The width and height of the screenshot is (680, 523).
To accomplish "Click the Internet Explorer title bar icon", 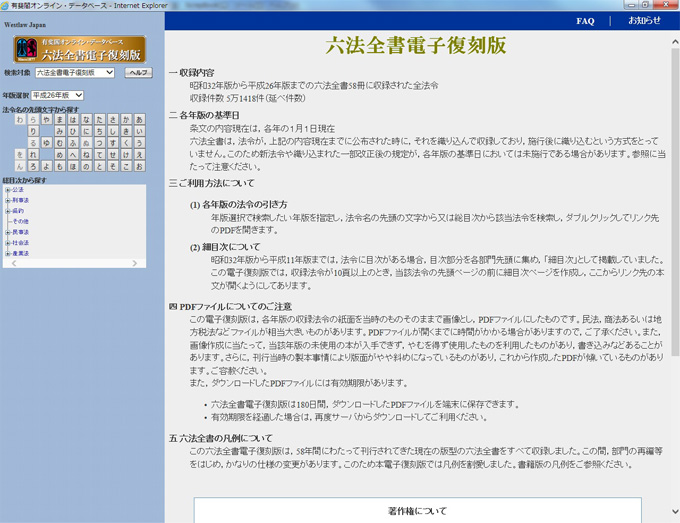I will 5,5.
